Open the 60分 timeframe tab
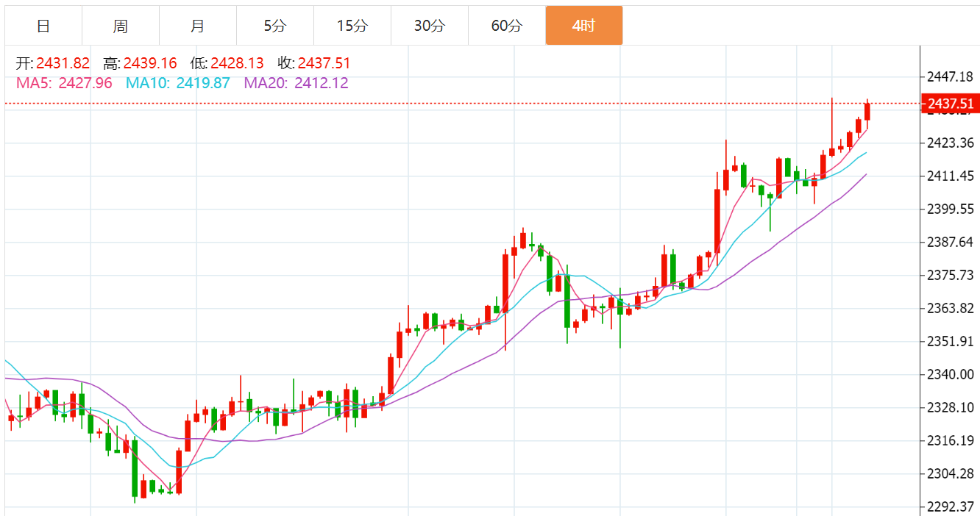This screenshot has height=516, width=980. pyautogui.click(x=507, y=26)
